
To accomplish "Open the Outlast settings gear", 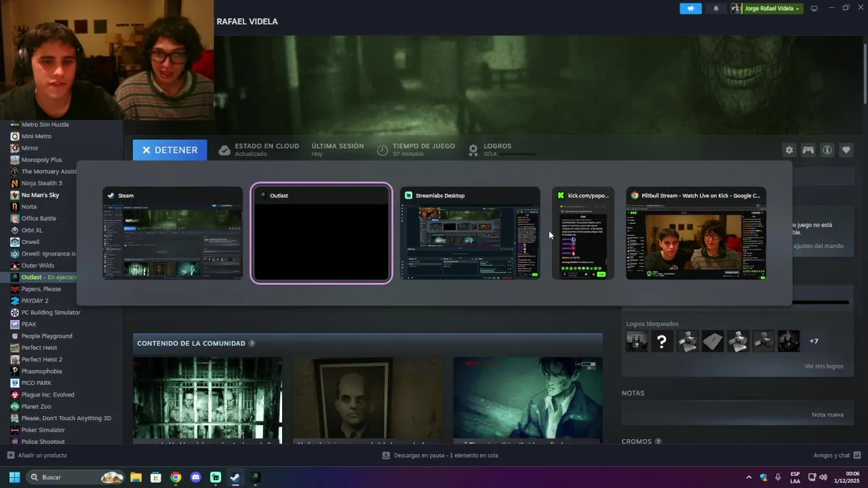I will pyautogui.click(x=789, y=150).
